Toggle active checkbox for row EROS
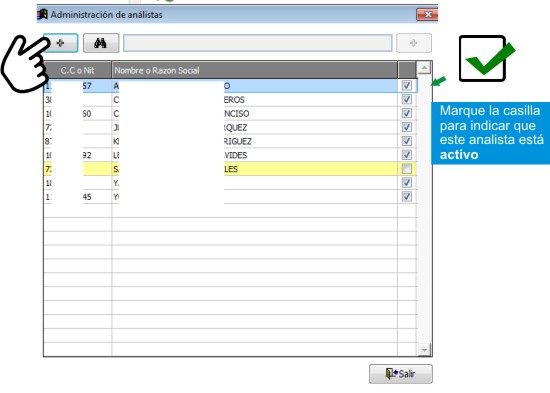550x393 pixels. tap(407, 100)
